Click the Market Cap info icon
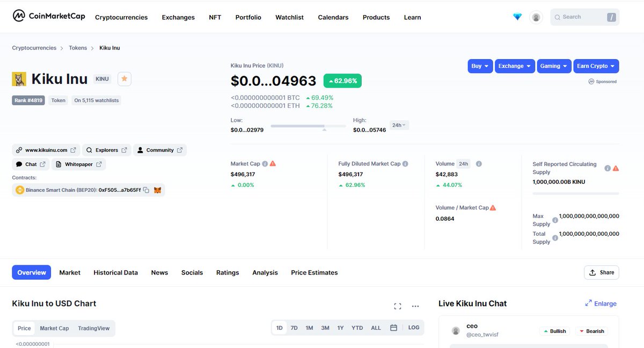 pyautogui.click(x=265, y=164)
